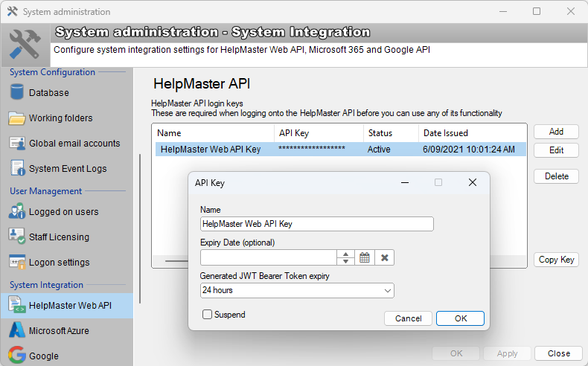Image resolution: width=588 pixels, height=366 pixels.
Task: Select the HelpMaster Web API Key row
Action: point(340,149)
